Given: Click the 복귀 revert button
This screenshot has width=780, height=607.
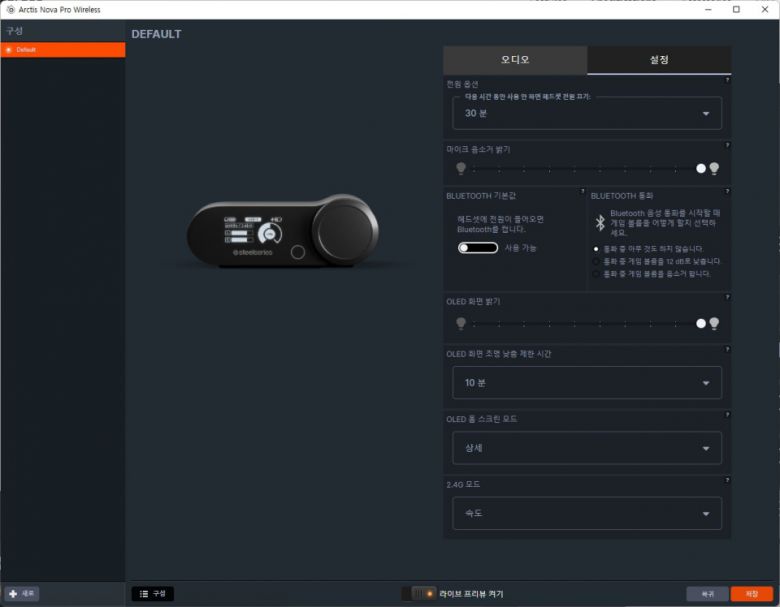Looking at the screenshot, I should 707,594.
